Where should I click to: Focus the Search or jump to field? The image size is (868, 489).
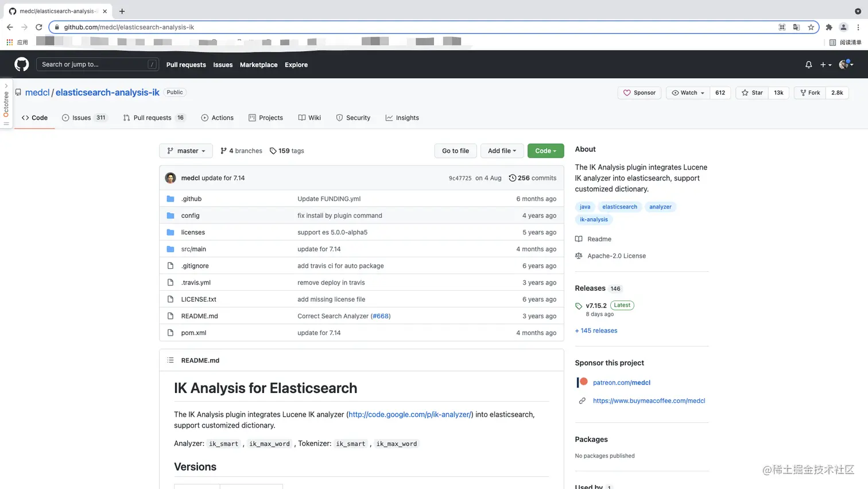point(98,64)
